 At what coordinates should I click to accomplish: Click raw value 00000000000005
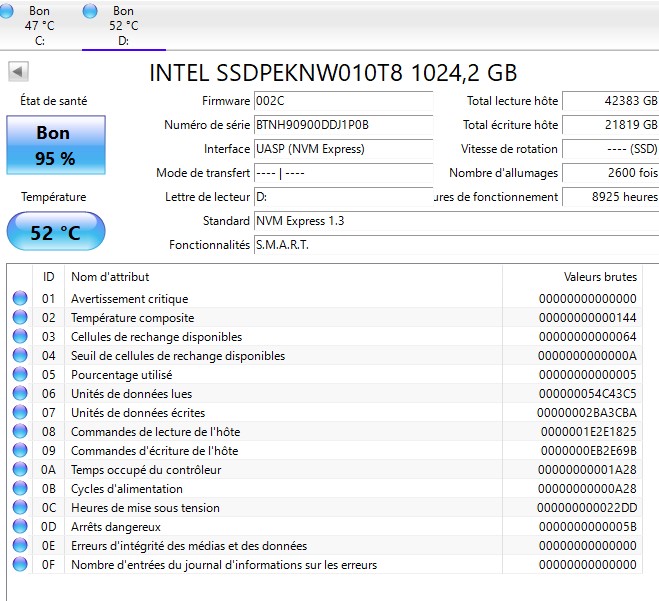pyautogui.click(x=588, y=375)
